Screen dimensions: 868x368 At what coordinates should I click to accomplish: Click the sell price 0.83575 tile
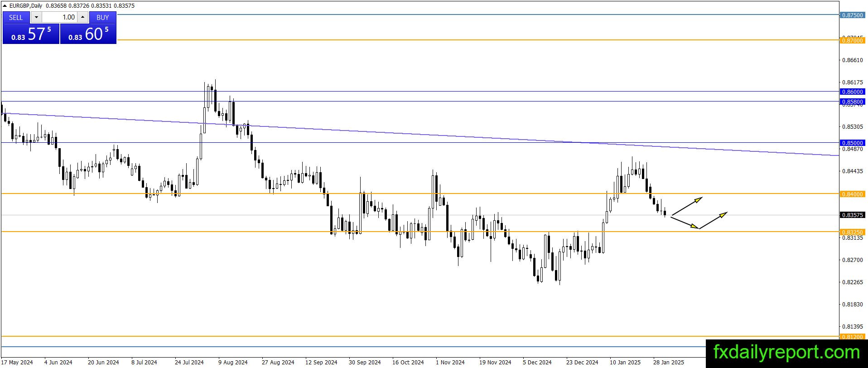tap(31, 34)
